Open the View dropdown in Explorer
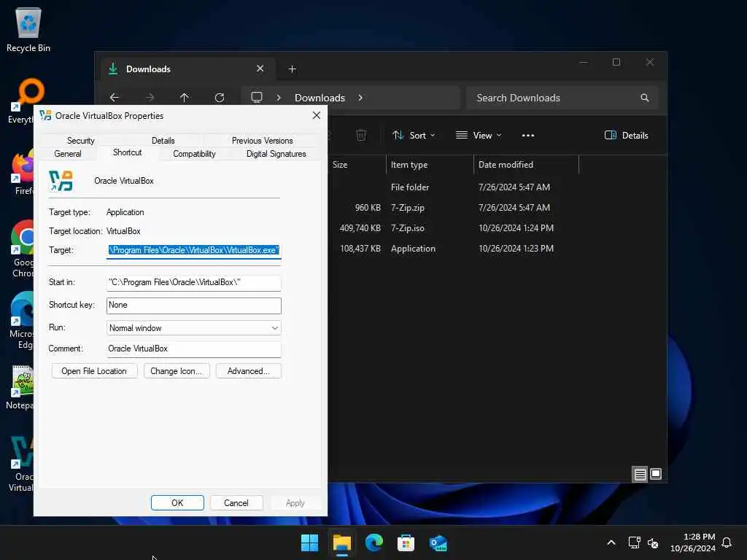Screen dimensions: 747x560 tap(479, 135)
